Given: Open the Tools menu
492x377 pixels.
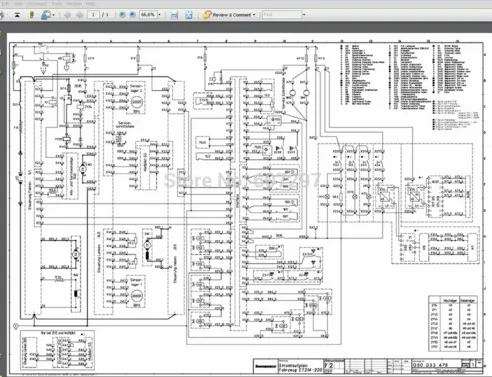Looking at the screenshot, I should (x=57, y=4).
